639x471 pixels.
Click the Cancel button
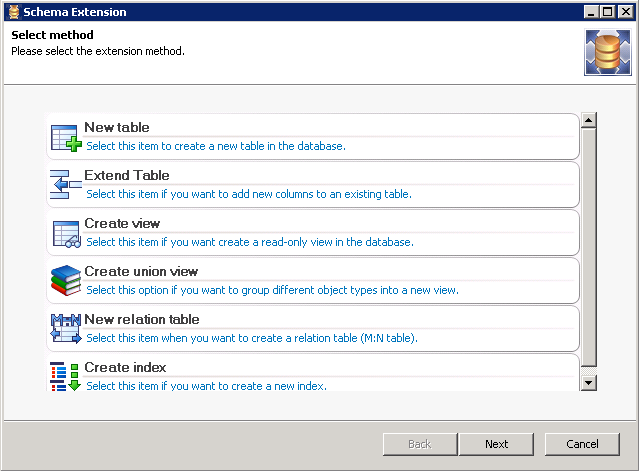click(582, 444)
